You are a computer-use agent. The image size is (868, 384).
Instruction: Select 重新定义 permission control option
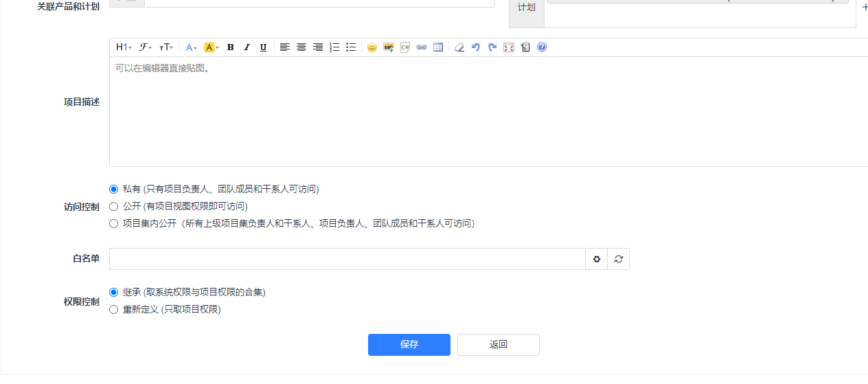click(x=114, y=309)
